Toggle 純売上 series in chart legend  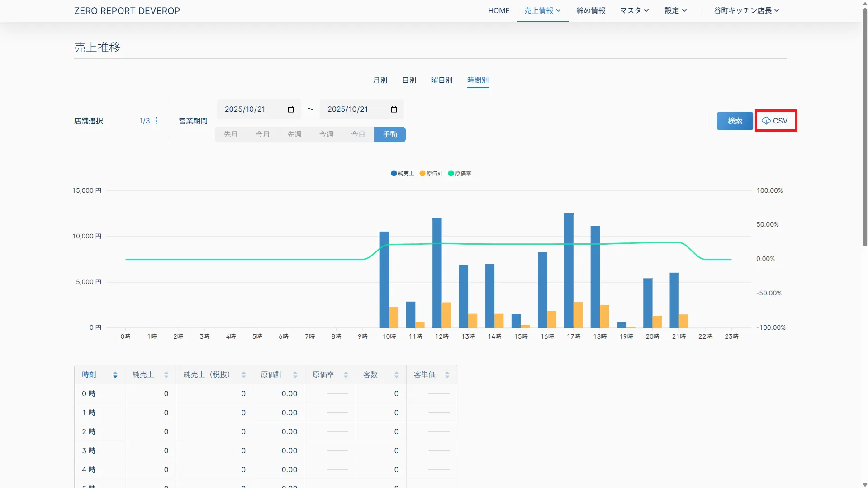[402, 174]
